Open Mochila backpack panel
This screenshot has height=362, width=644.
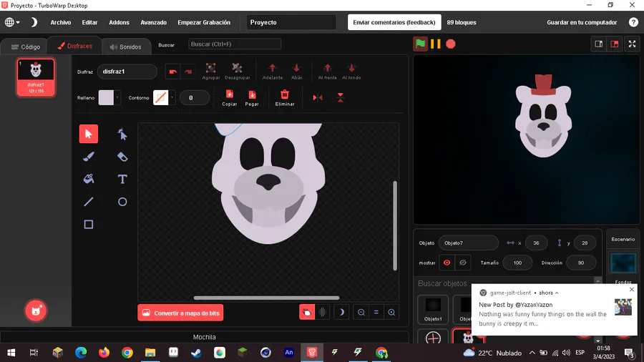(204, 337)
